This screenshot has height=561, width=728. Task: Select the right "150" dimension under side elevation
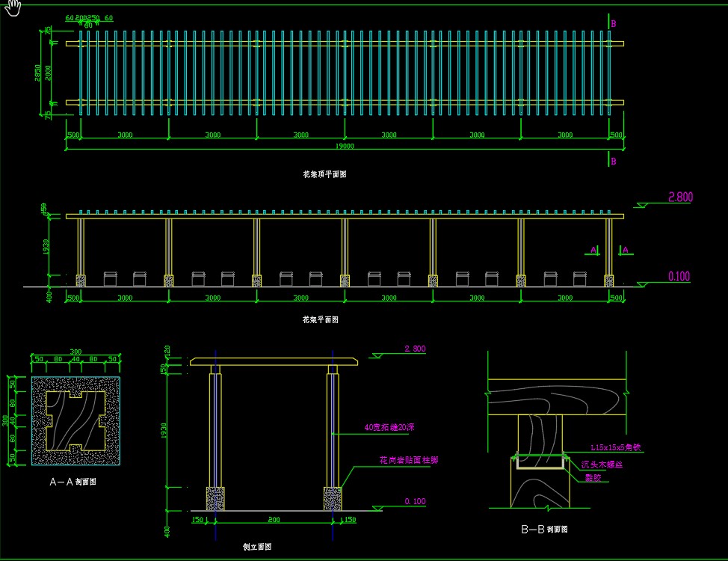click(350, 520)
